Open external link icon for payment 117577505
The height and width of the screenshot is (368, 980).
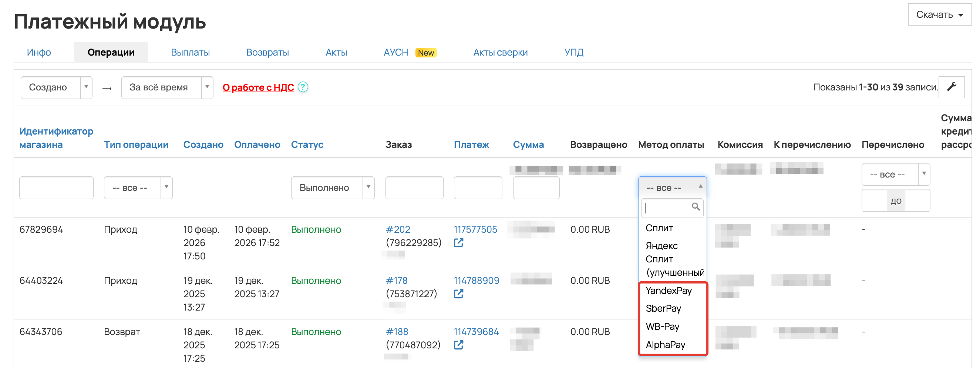(458, 243)
